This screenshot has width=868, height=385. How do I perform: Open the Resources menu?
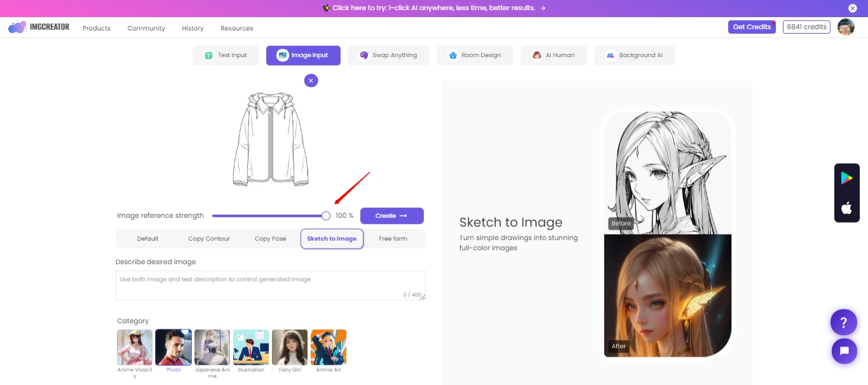coord(237,28)
